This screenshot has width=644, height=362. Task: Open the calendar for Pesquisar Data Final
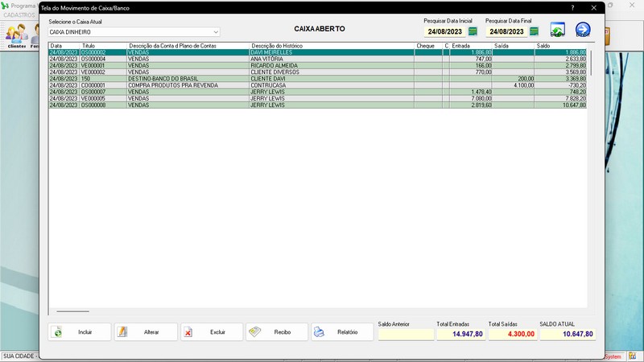(x=534, y=31)
